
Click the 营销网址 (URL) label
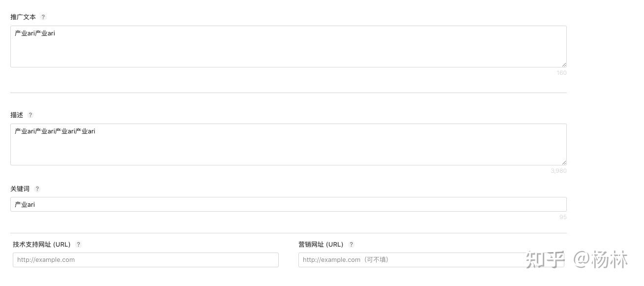pos(321,244)
